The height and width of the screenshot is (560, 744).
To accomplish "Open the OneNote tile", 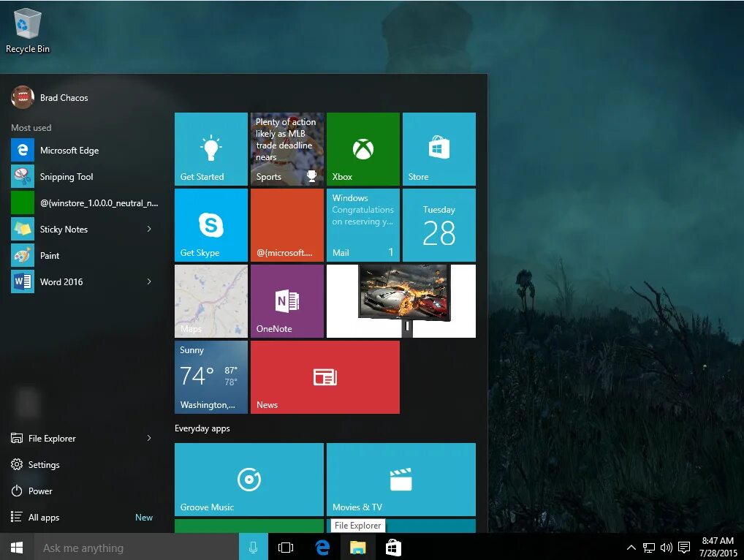I will (287, 301).
